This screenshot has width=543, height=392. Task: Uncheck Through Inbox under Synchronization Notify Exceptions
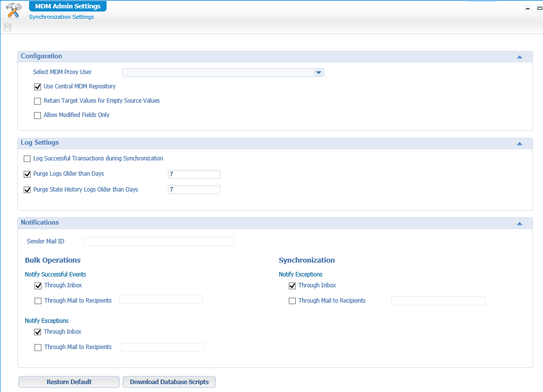(292, 286)
